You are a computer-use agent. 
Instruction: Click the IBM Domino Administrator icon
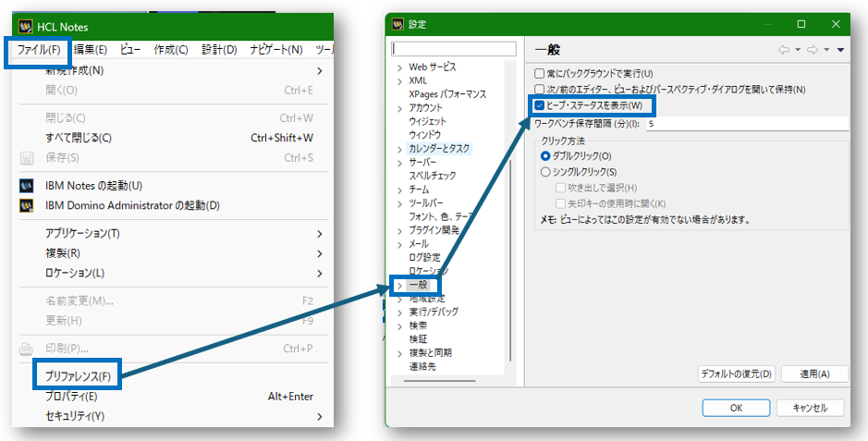click(x=27, y=205)
